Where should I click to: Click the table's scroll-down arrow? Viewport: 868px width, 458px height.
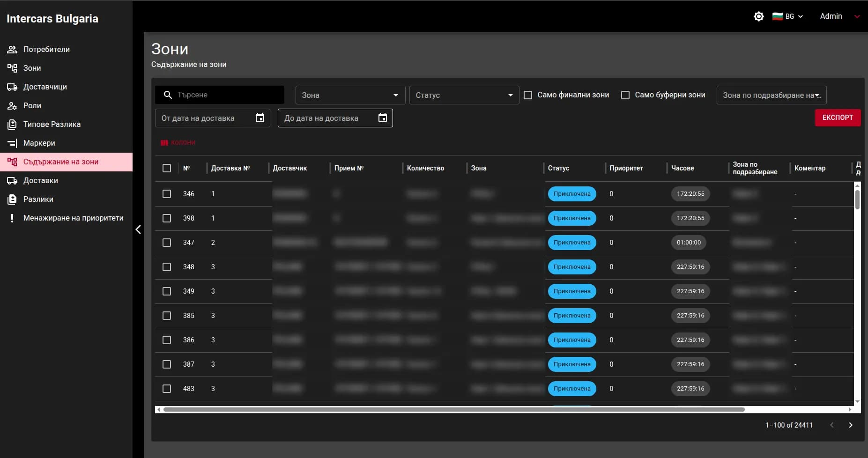click(x=857, y=401)
